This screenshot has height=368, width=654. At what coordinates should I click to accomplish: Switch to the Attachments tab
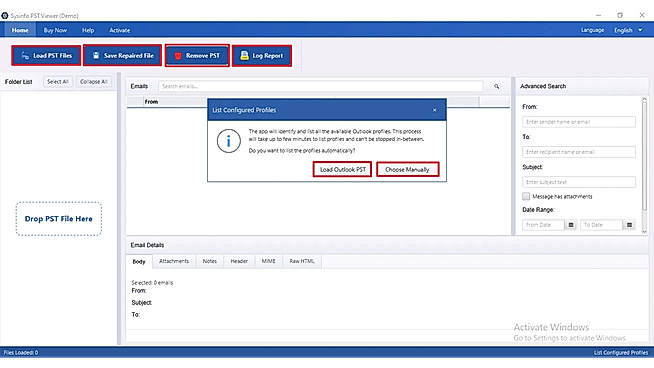coord(174,261)
